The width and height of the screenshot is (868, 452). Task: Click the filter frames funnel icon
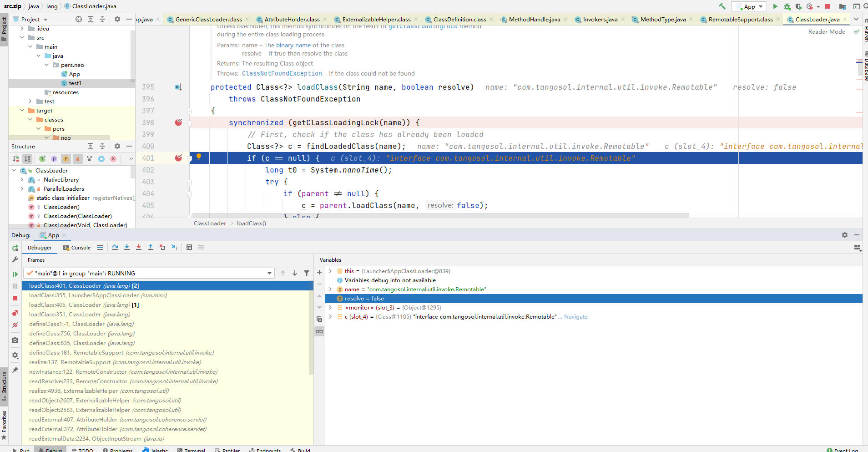[x=307, y=273]
